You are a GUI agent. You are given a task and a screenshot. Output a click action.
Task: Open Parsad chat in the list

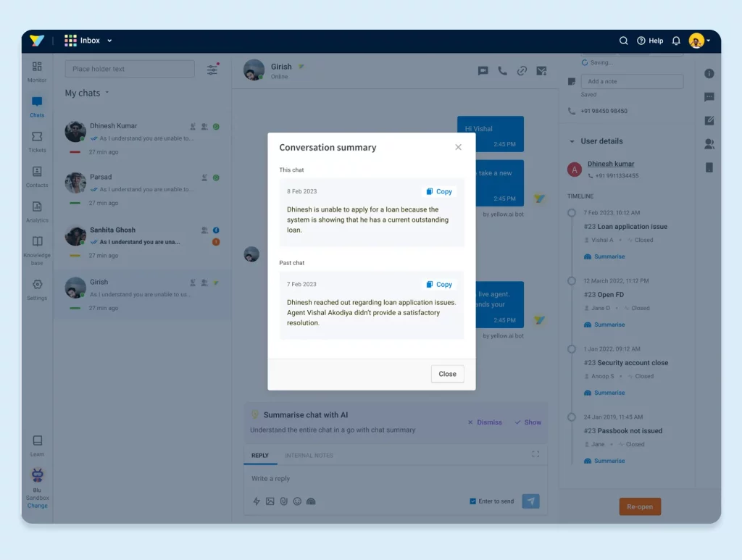143,189
